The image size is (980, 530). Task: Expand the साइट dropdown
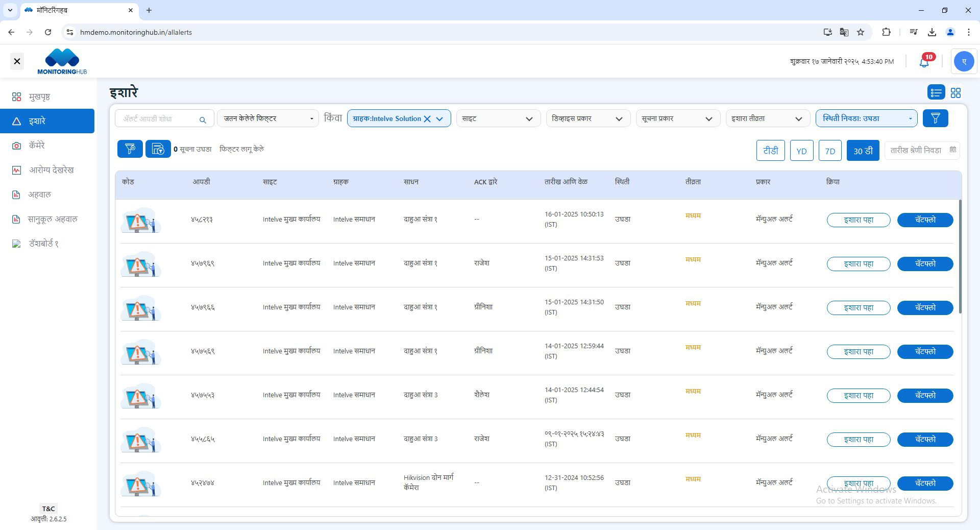(x=498, y=118)
